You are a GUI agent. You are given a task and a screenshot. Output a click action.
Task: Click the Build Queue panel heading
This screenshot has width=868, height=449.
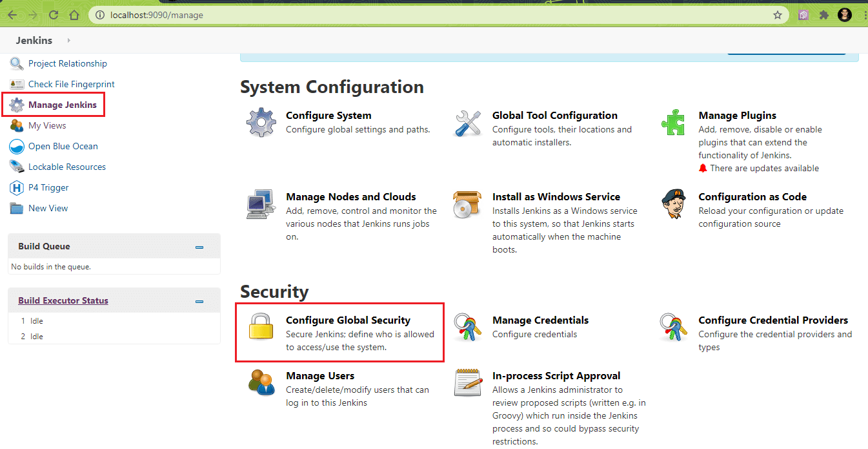(44, 246)
